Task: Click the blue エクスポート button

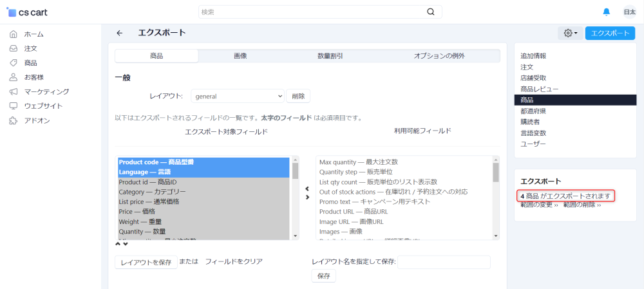Action: tap(610, 33)
